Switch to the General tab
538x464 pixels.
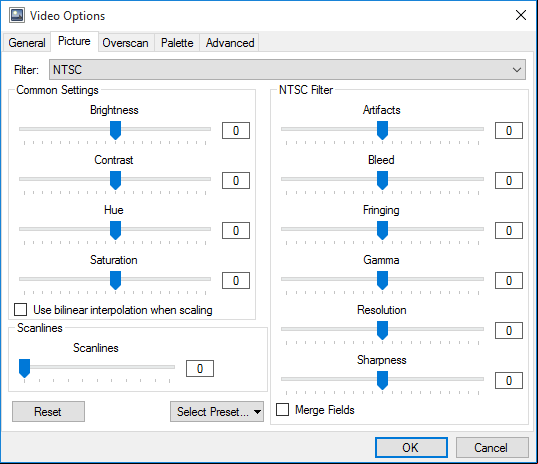coord(27,43)
